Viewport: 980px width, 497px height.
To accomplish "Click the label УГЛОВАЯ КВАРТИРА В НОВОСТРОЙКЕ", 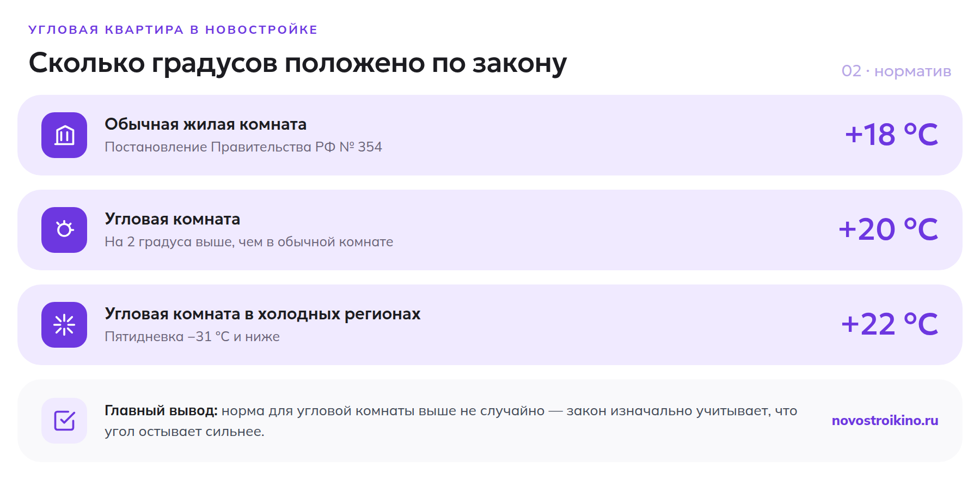I will point(173,29).
